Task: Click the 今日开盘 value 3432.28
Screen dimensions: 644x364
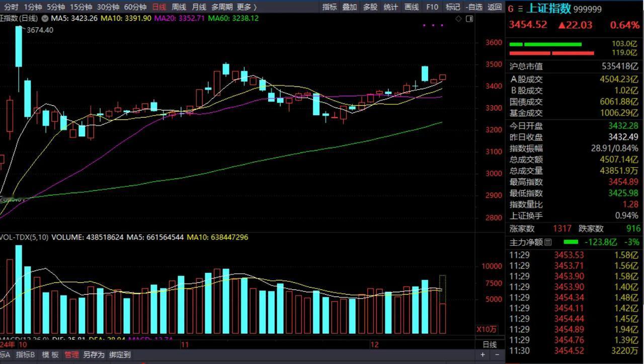Action: (x=623, y=126)
